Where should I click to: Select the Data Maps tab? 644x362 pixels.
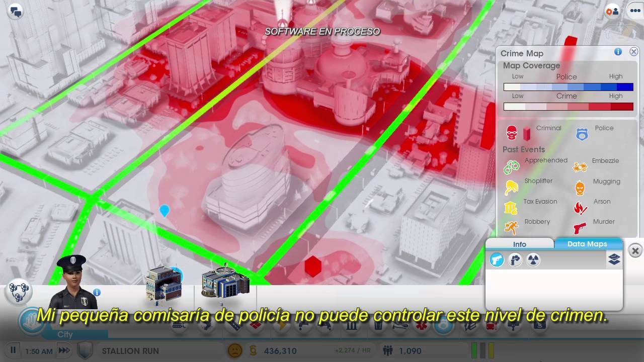587,244
